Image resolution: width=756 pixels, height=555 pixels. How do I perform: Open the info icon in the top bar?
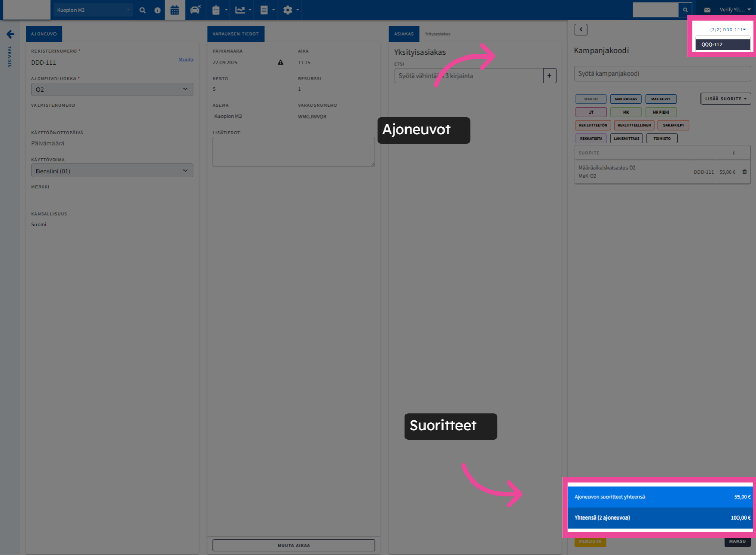coord(157,10)
